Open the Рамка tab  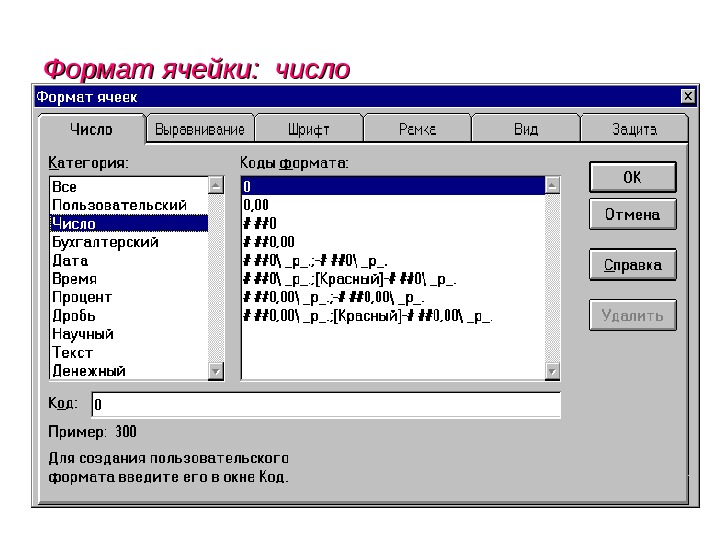coord(417,129)
